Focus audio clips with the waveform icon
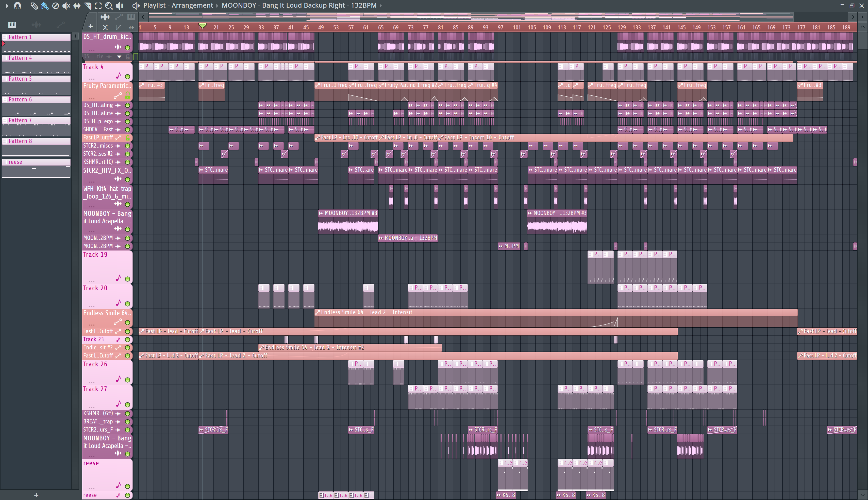This screenshot has height=500, width=868. (105, 17)
